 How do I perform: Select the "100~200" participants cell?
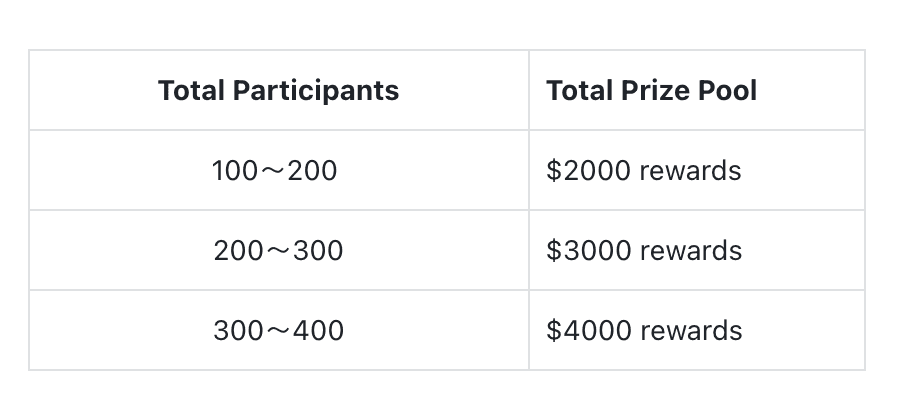tap(275, 171)
